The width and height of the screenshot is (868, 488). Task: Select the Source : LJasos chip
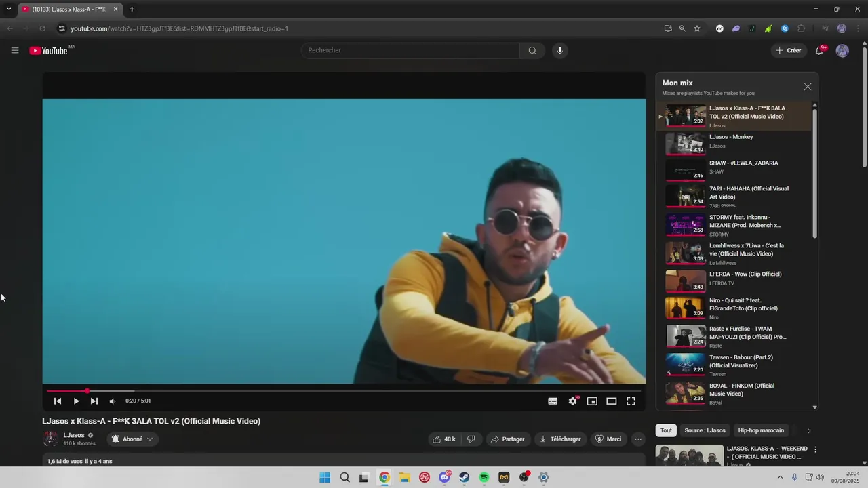tap(705, 430)
